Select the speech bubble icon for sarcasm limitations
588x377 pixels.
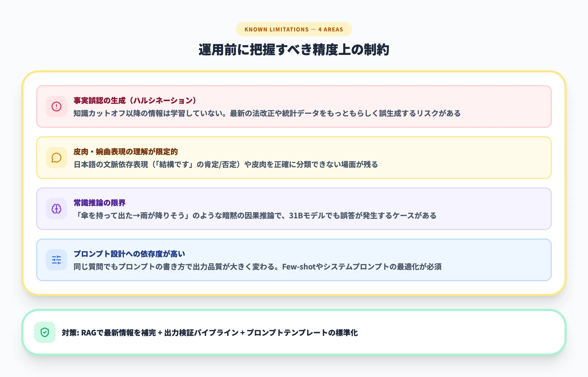[x=56, y=158]
